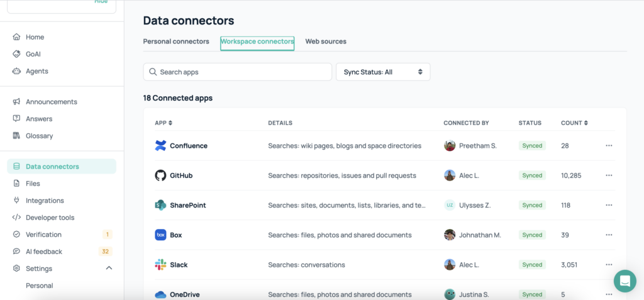The image size is (644, 300).
Task: Open the chat support bubble
Action: click(625, 281)
